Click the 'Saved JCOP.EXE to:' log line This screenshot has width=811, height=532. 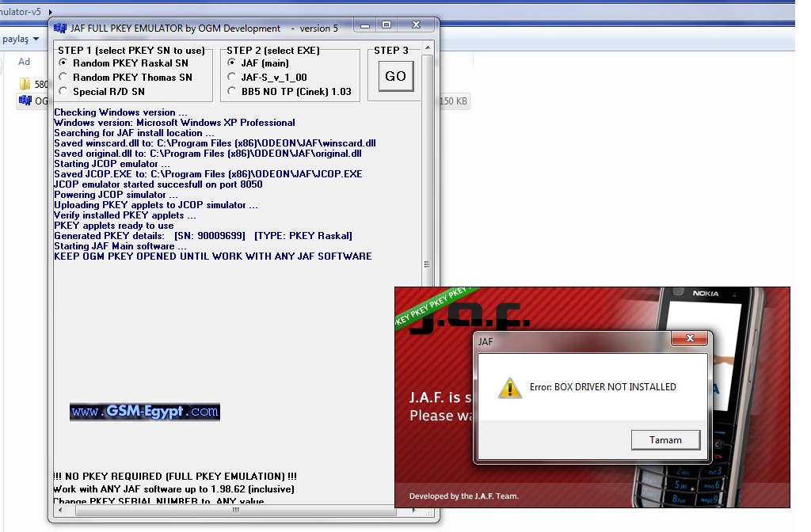click(x=208, y=174)
